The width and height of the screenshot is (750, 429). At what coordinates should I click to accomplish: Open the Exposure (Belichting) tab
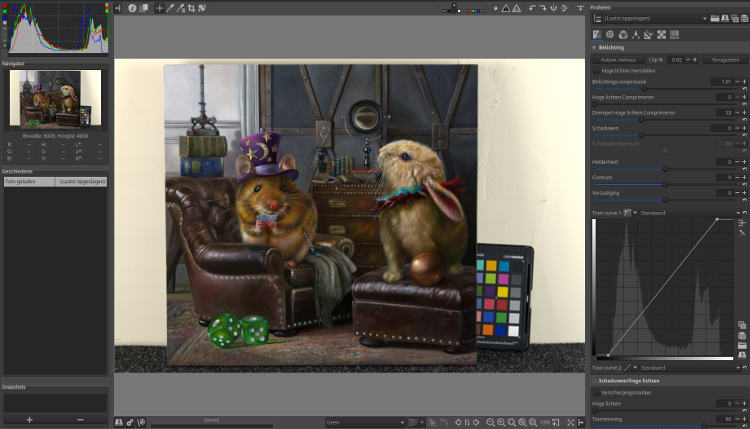pos(596,34)
